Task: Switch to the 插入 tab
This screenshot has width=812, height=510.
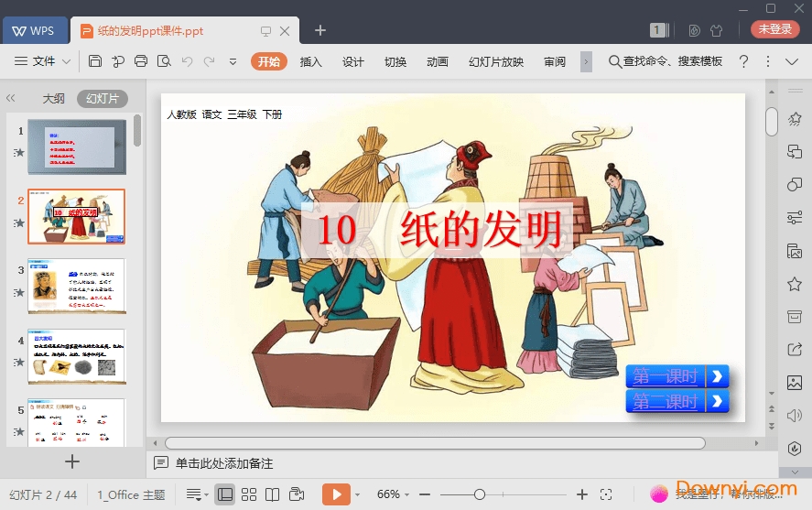Action: coord(310,61)
